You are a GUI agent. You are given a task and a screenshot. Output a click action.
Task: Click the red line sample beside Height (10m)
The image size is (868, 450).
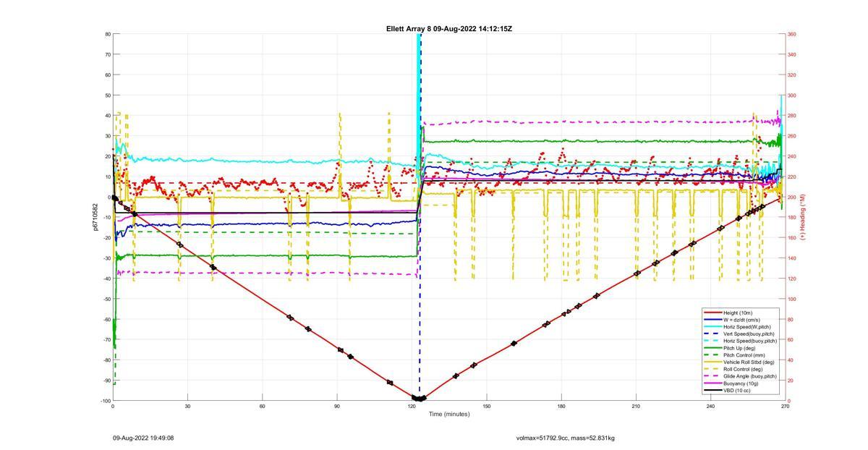[x=712, y=313]
